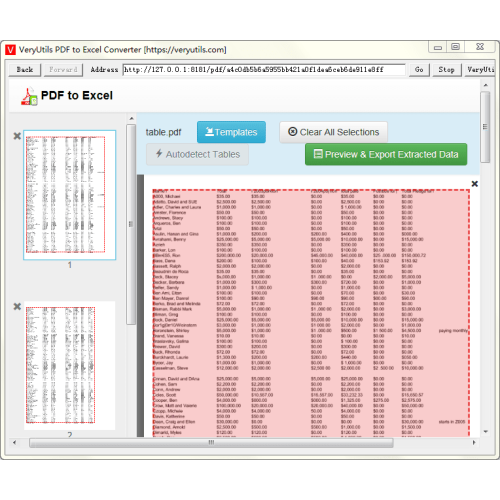Click the horizontal scrollbar right arrow
This screenshot has height=500, width=500.
[474, 443]
